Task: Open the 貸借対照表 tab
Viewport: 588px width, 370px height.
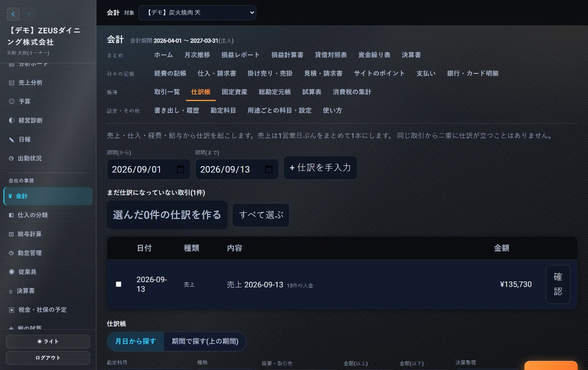Action: tap(331, 55)
